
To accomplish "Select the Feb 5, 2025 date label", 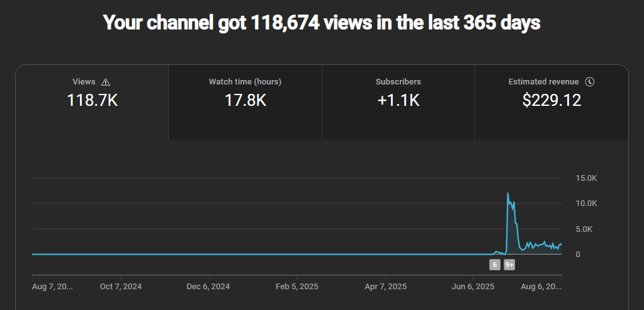I will [x=297, y=286].
